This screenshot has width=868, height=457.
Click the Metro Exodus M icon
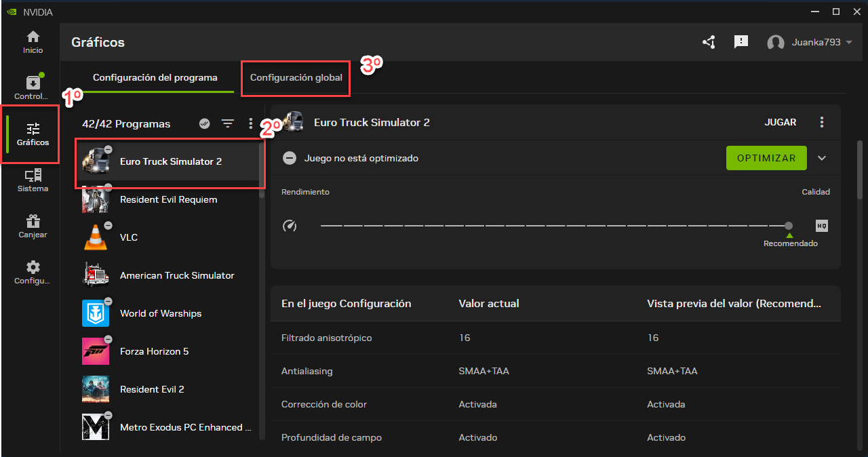click(96, 427)
